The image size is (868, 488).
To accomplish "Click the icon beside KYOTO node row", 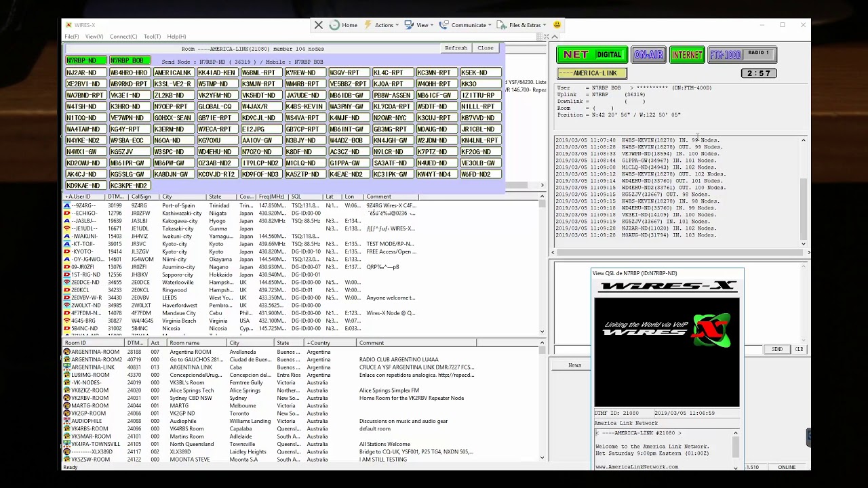I will pyautogui.click(x=66, y=251).
